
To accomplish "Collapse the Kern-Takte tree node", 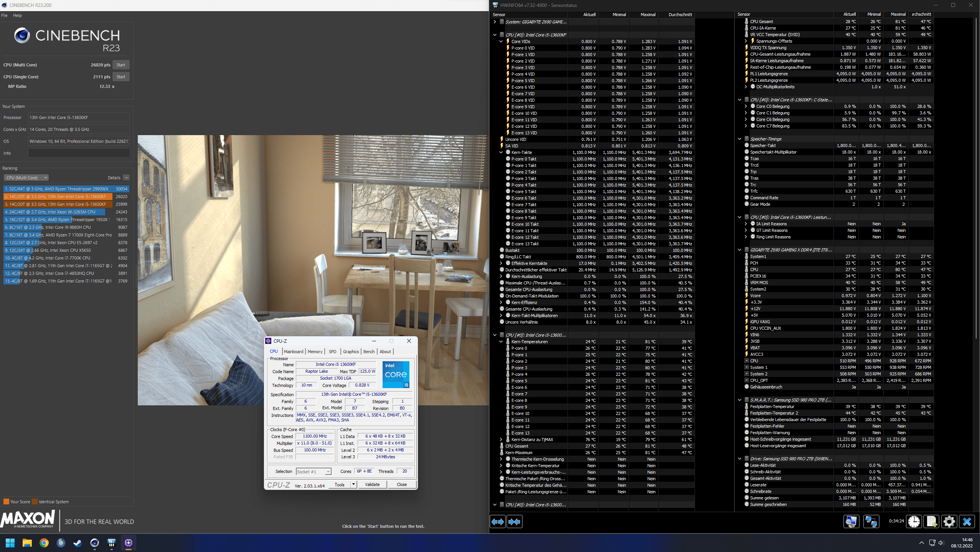I will coord(501,152).
